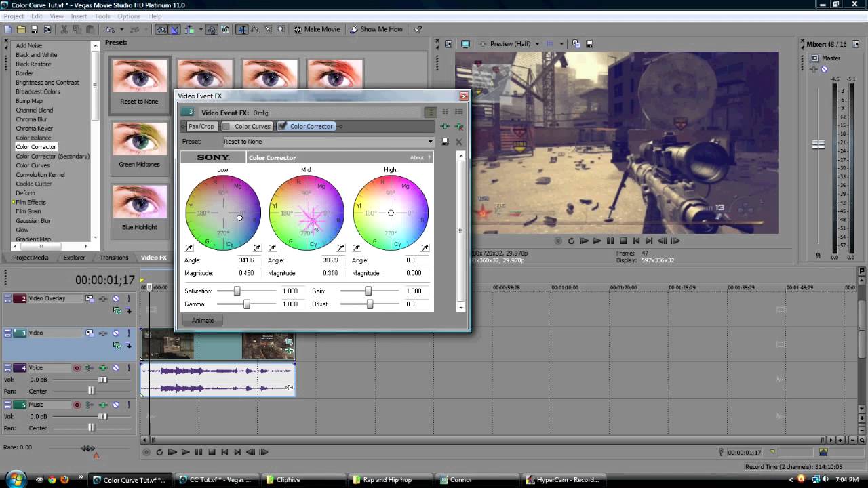
Task: Open the undo history dropdown arrow
Action: click(121, 29)
